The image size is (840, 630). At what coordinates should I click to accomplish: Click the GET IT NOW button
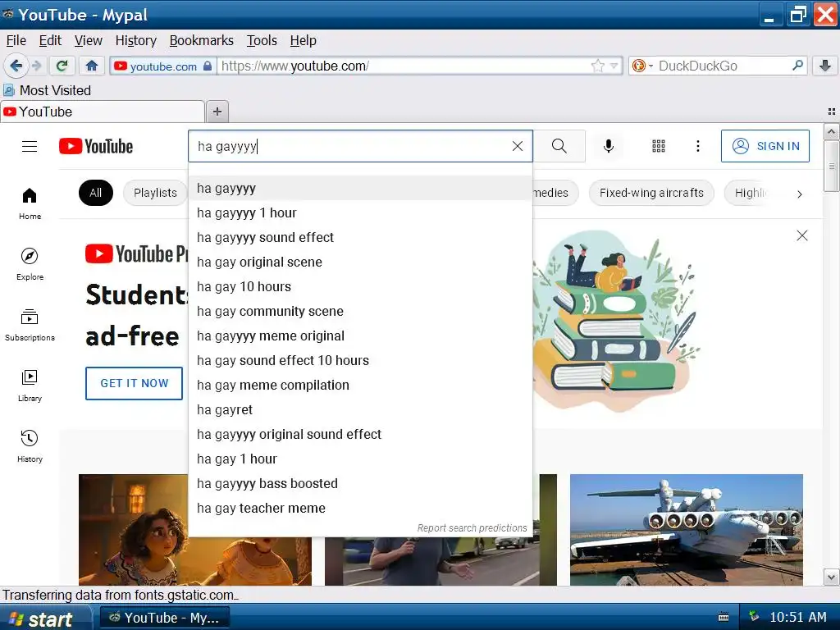134,384
